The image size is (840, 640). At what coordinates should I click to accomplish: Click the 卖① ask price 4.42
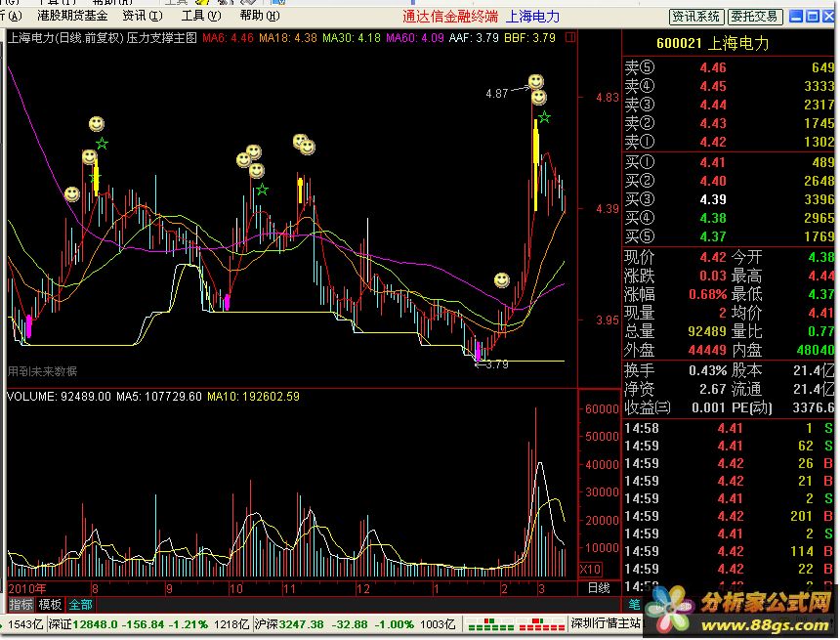[x=713, y=142]
